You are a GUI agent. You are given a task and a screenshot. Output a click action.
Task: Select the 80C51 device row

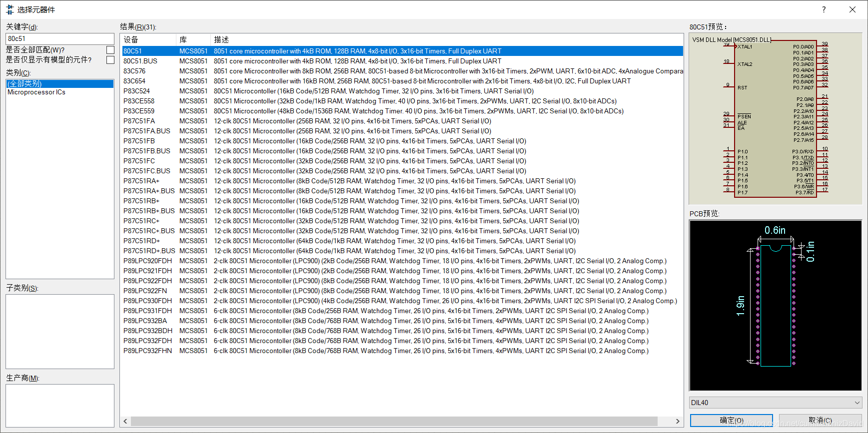(402, 51)
